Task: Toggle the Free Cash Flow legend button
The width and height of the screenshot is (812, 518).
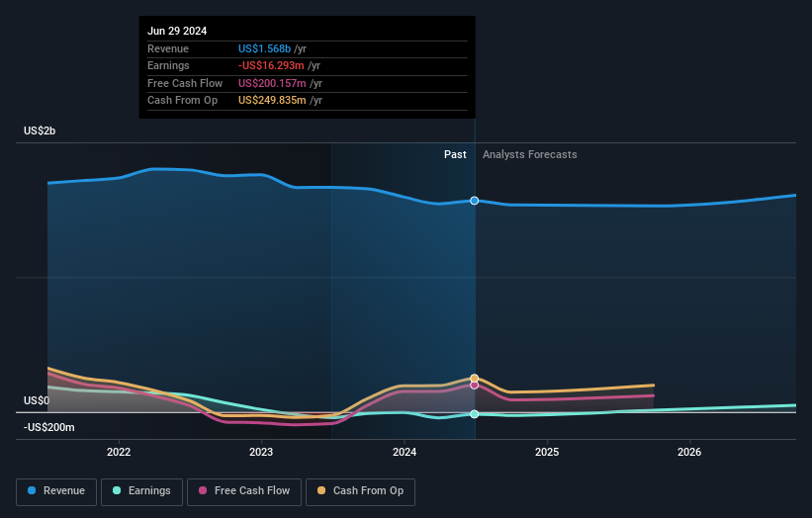Action: point(244,491)
